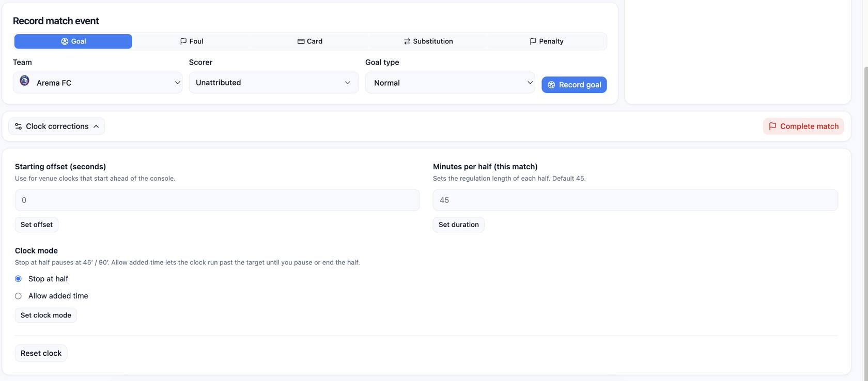Switch to the Card event tab
The image size is (868, 381).
(310, 41)
